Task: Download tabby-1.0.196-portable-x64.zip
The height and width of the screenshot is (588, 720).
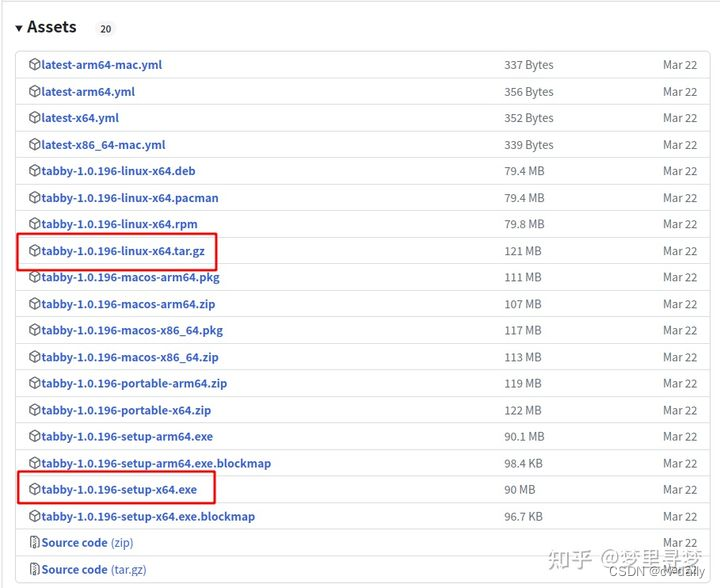Action: coord(126,410)
